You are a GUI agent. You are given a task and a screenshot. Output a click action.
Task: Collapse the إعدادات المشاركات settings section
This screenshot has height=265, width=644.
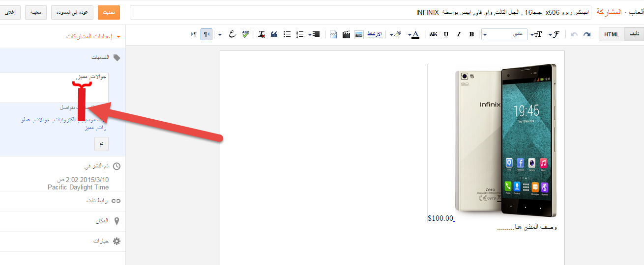(93, 36)
